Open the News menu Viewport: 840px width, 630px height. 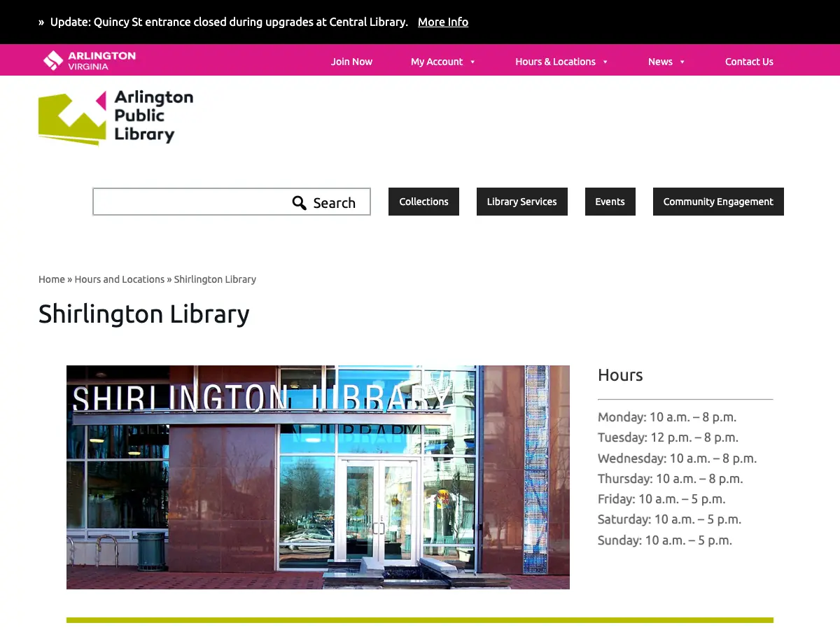[x=660, y=62]
